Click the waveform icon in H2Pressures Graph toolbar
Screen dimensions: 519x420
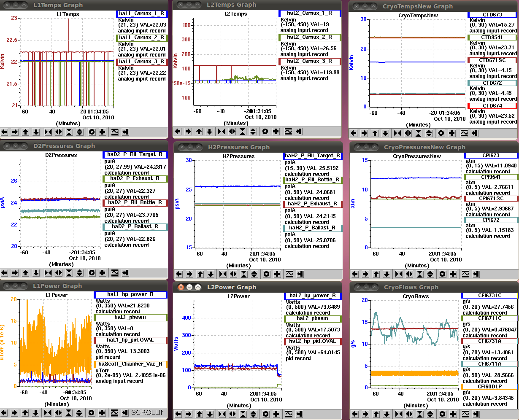(289, 274)
